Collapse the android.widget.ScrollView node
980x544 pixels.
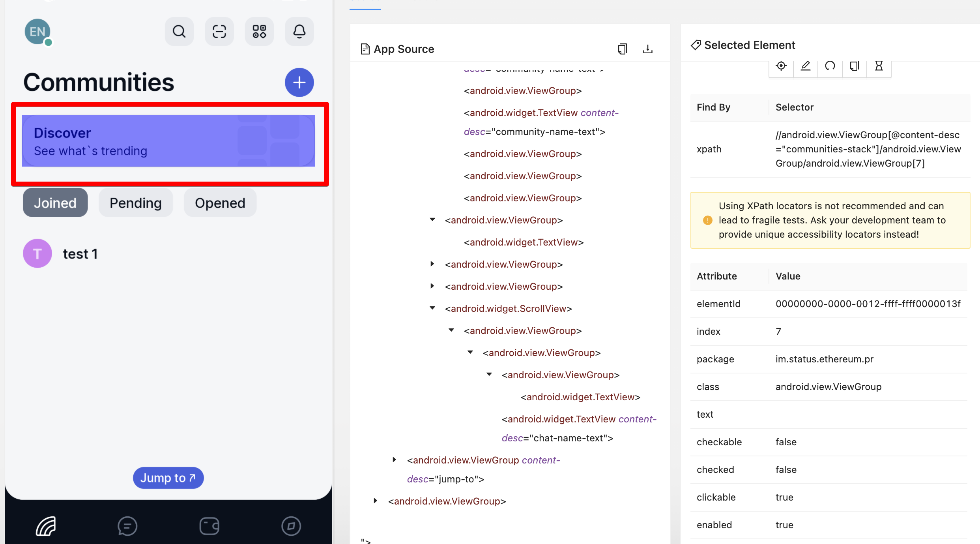[x=432, y=308]
